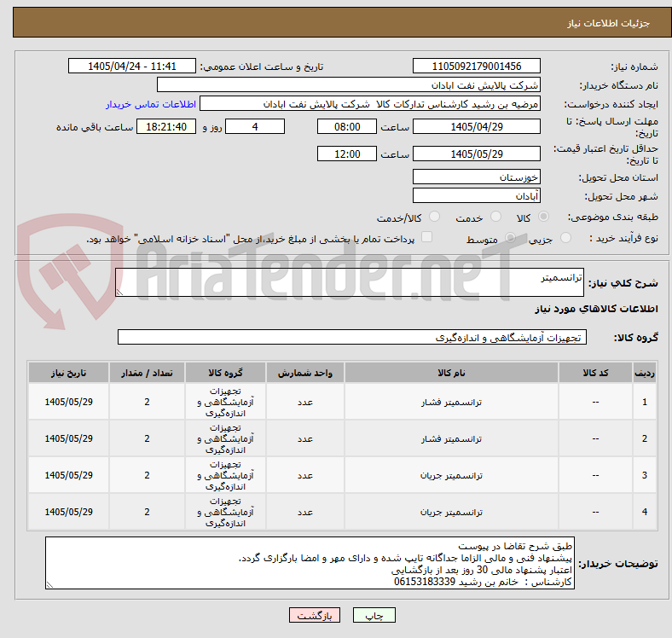Click ترانسمیتر جریان in row 3
Image resolution: width=672 pixels, height=638 pixels.
click(x=451, y=475)
